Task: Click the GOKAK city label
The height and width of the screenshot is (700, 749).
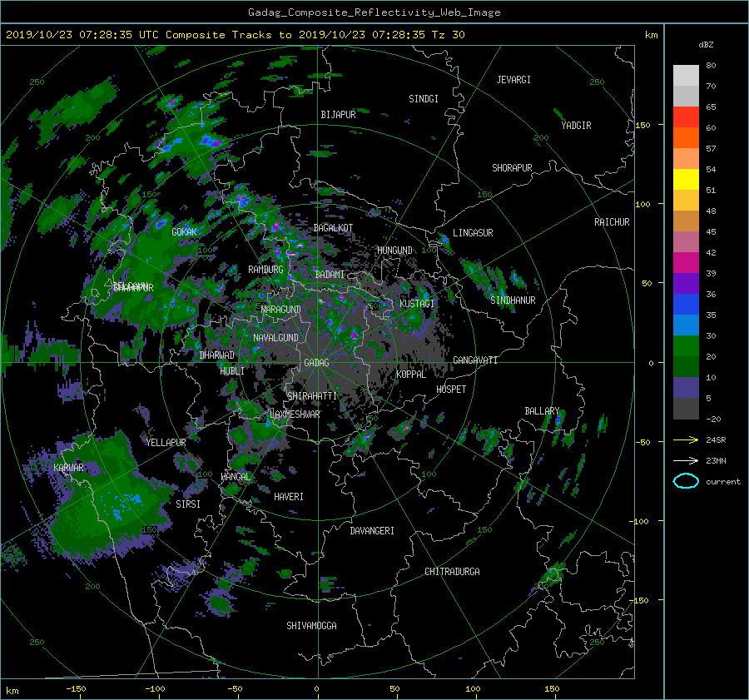Action: click(x=185, y=232)
